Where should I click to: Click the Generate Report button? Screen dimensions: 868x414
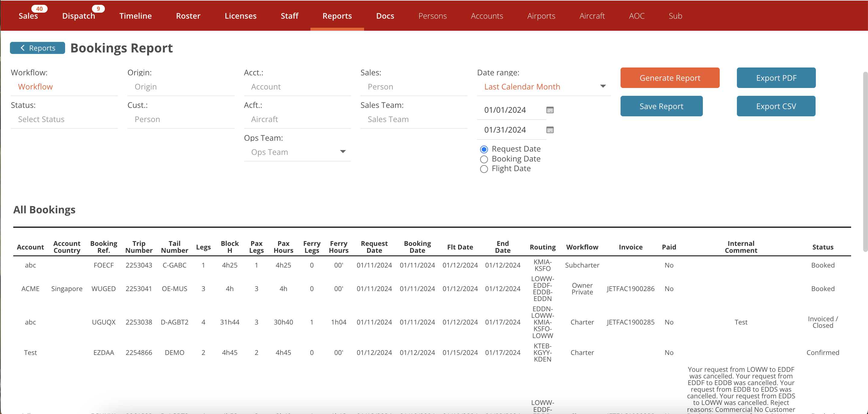670,78
